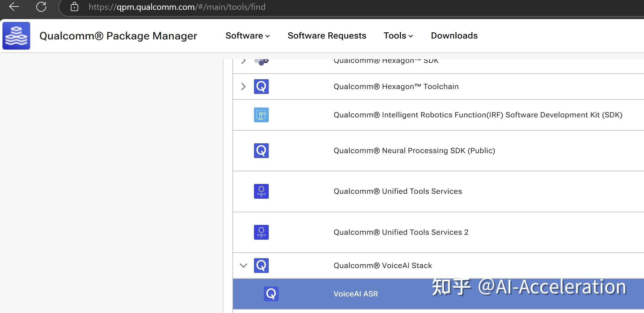Click the VoiceAI Stack Q icon
Screen dimensions: 644x313
(x=261, y=265)
